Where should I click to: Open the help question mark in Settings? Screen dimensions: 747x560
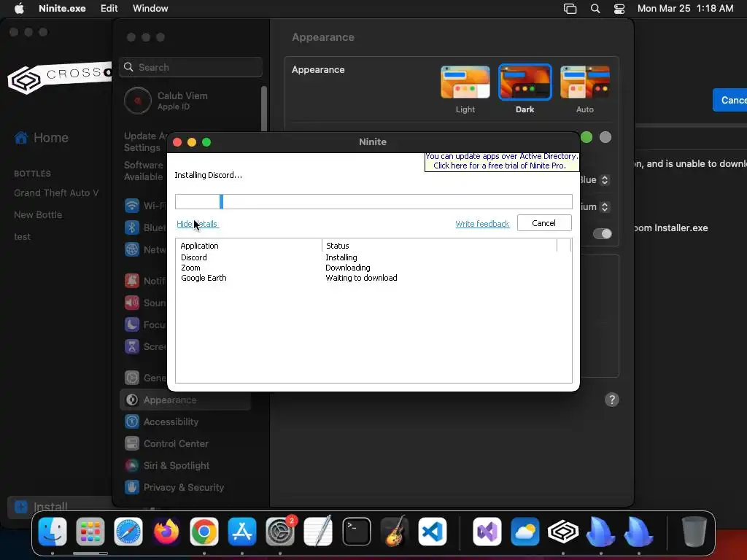point(612,400)
